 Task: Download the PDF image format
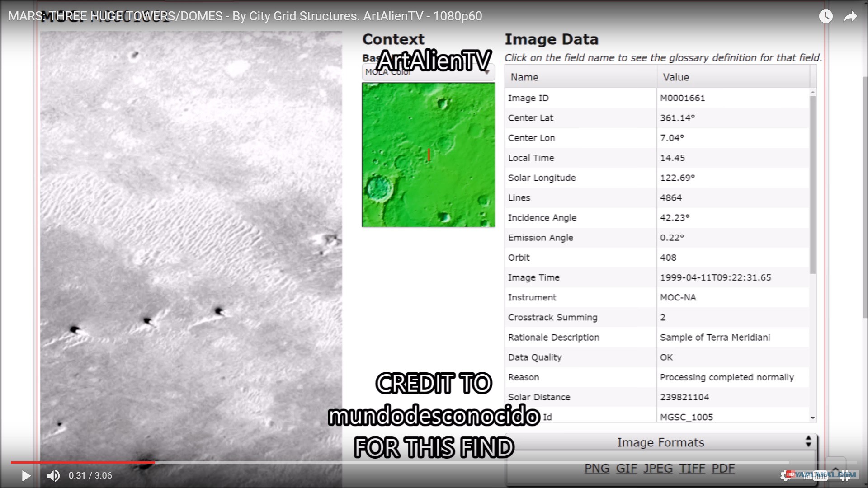point(723,469)
